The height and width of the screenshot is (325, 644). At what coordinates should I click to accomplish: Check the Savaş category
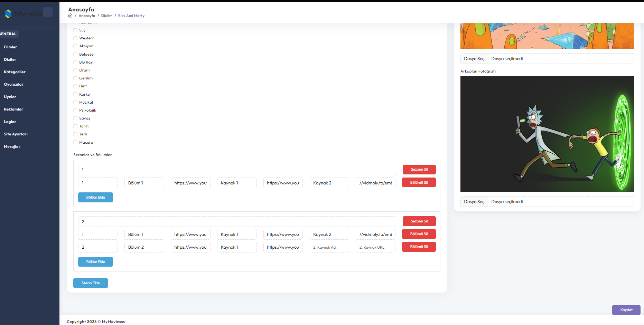point(75,118)
